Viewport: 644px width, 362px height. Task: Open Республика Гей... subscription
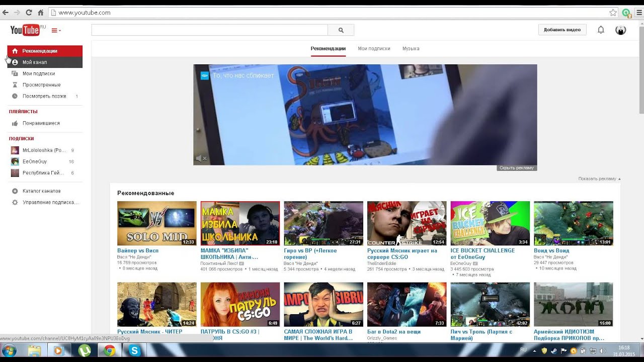[43, 173]
